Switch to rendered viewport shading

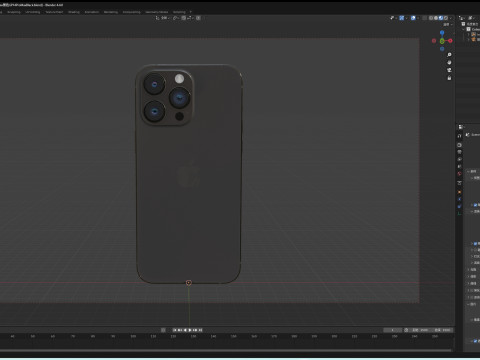pos(446,18)
